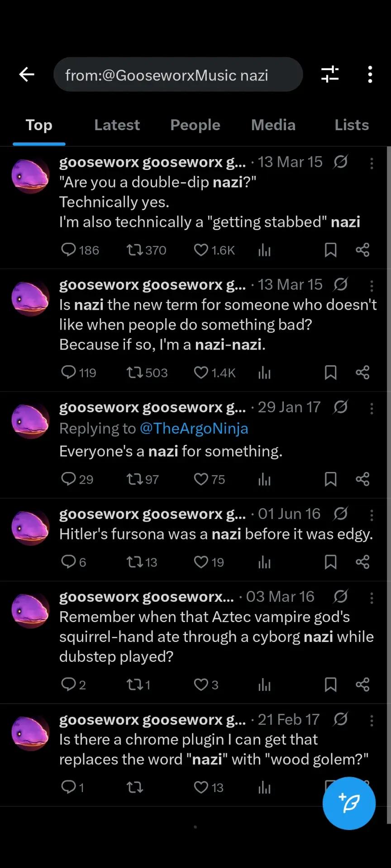The height and width of the screenshot is (868, 391).
Task: Open the three-dot overflow menu beside search
Action: (370, 75)
